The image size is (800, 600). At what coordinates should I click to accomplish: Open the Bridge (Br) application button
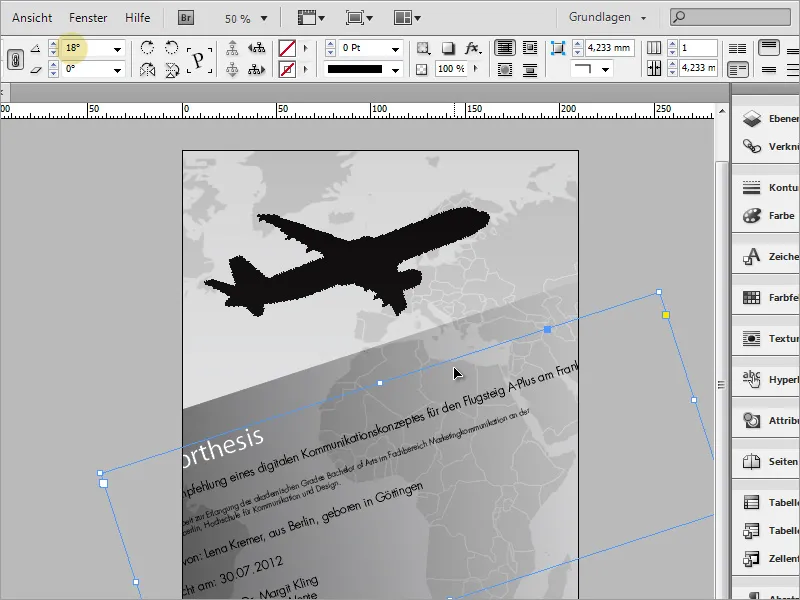(186, 18)
